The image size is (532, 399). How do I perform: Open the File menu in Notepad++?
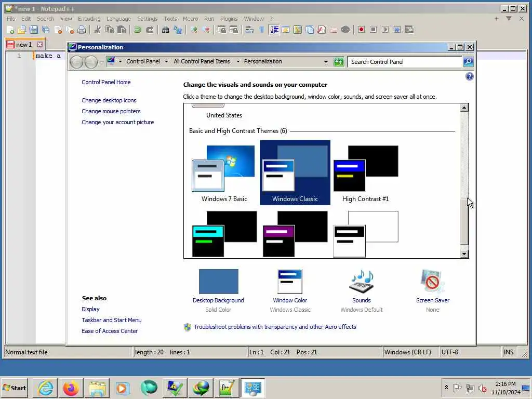[11, 19]
